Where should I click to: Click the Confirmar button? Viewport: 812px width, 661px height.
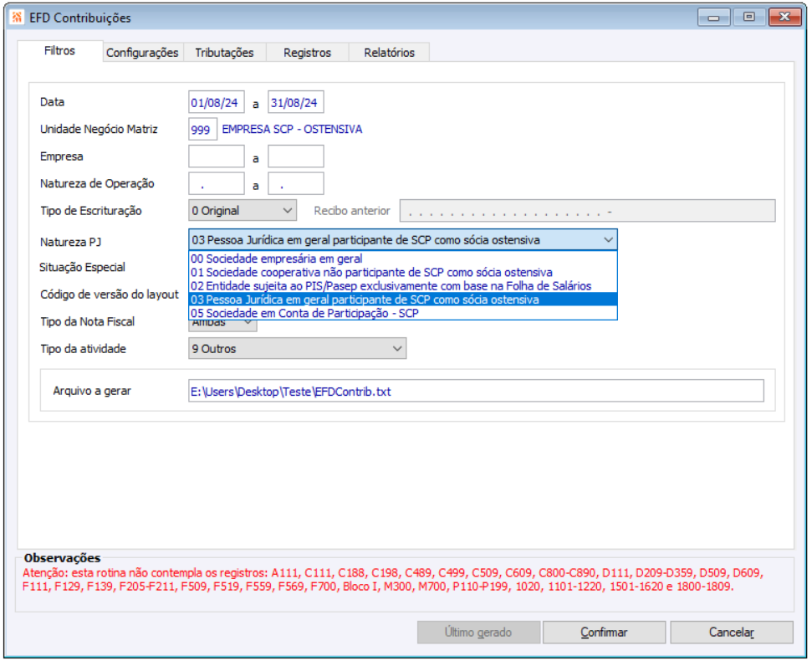pyautogui.click(x=604, y=632)
